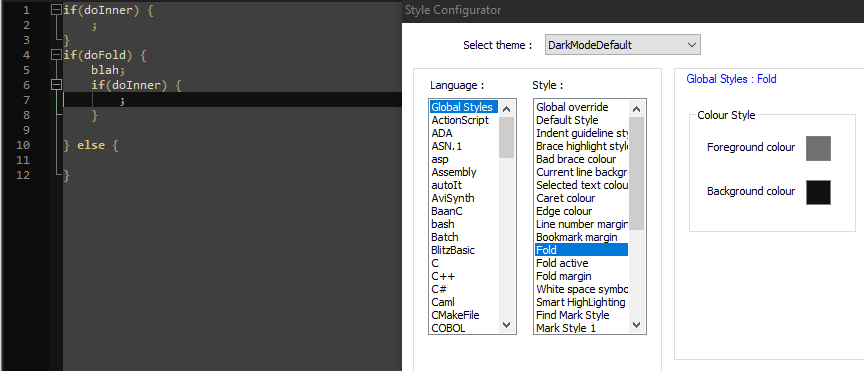Choose White space symbol style
This screenshot has height=371, width=864.
click(x=581, y=289)
